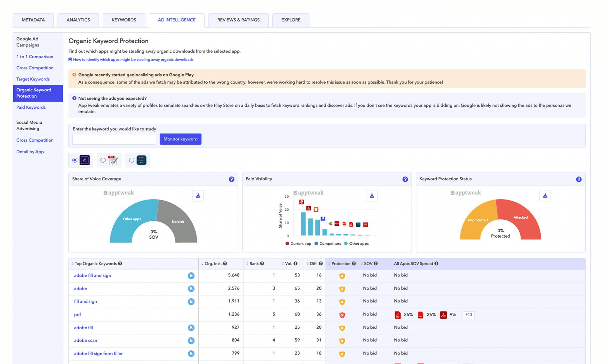Click the B badge next to adobe scan
The height and width of the screenshot is (364, 605).
pos(191,340)
